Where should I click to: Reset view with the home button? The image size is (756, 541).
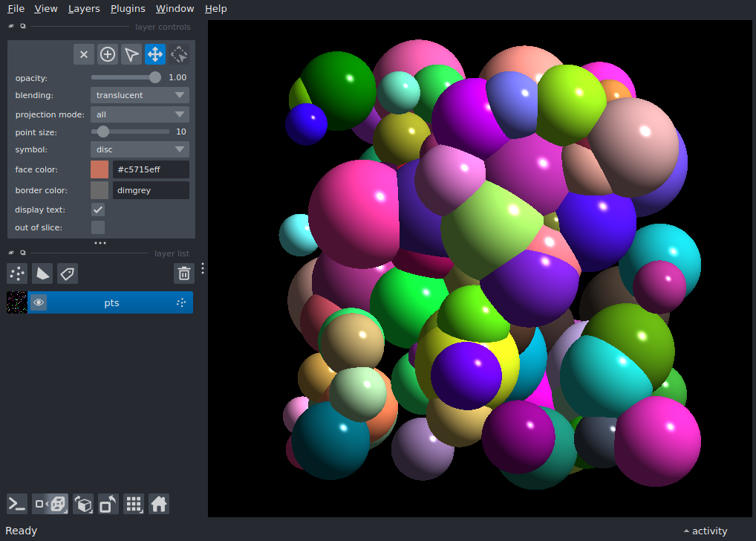tap(159, 505)
